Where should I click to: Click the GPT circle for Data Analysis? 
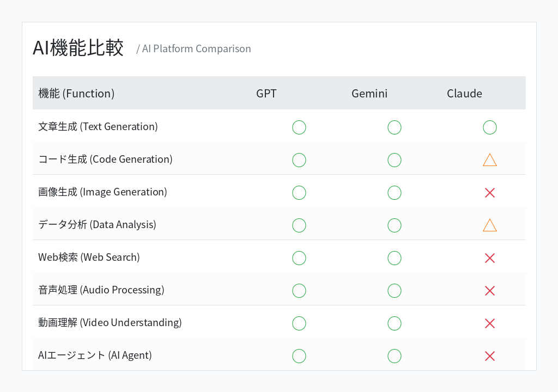(x=299, y=225)
